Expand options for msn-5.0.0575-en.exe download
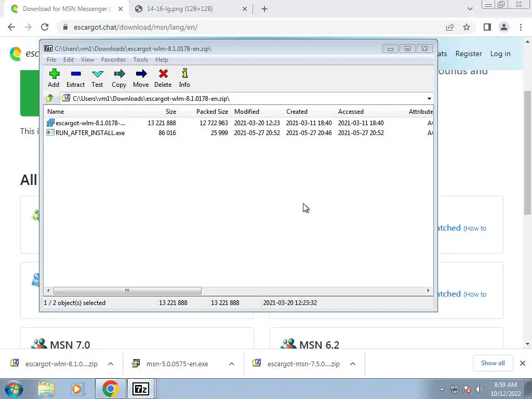The image size is (532, 399). point(232,364)
